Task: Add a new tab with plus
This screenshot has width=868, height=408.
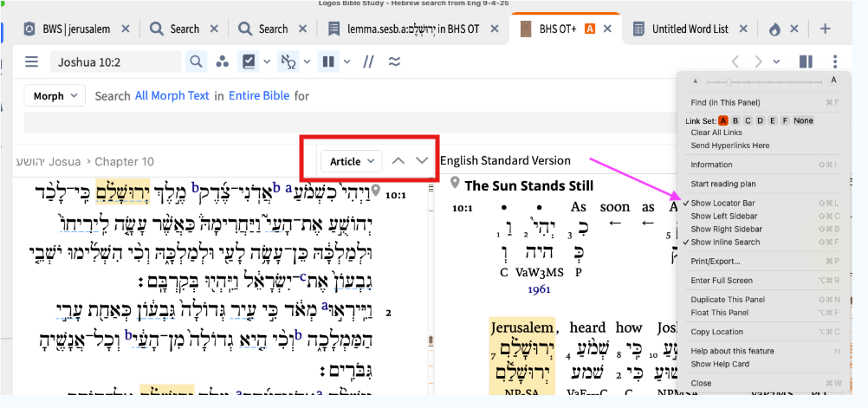Action: [826, 29]
